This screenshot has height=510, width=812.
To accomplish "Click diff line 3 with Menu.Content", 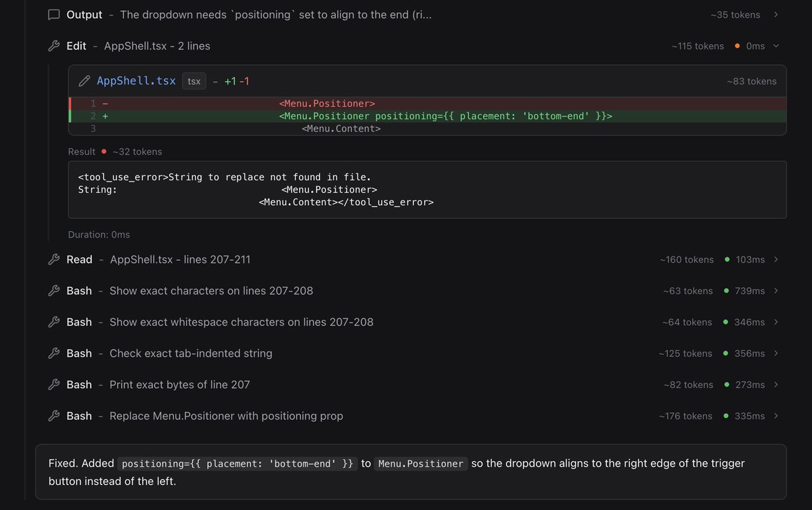I will click(x=427, y=129).
